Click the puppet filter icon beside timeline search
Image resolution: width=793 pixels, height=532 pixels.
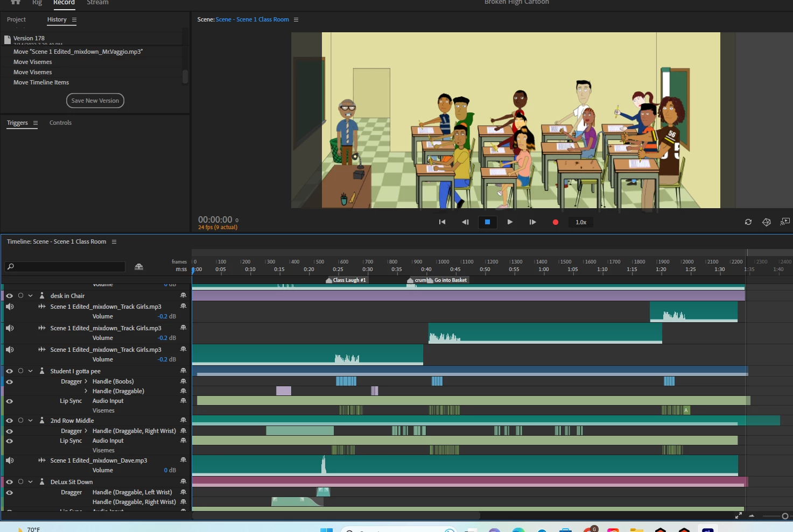[139, 267]
